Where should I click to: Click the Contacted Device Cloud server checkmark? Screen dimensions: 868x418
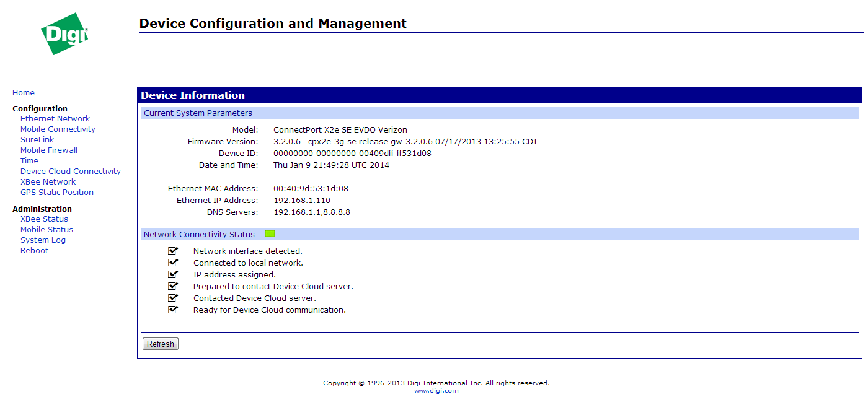click(x=173, y=298)
